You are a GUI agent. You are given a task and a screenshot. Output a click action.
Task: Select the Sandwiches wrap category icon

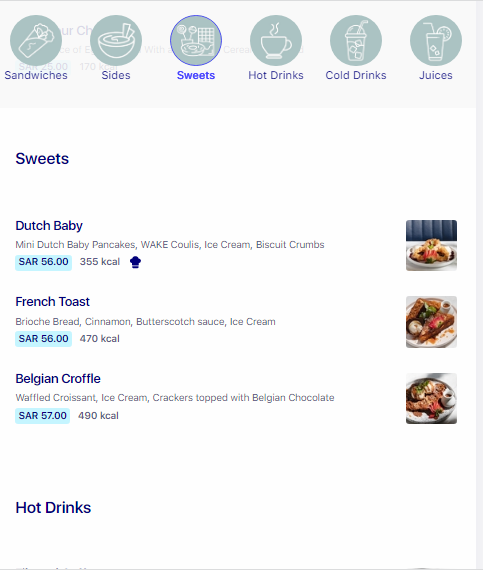point(36,40)
